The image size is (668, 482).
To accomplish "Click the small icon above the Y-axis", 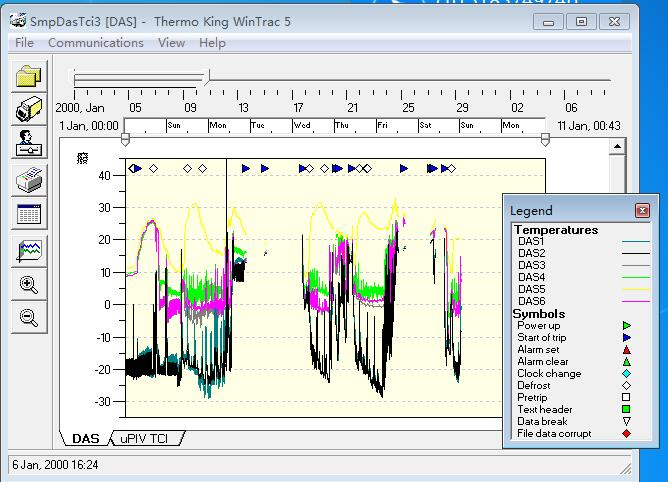I will pyautogui.click(x=82, y=158).
